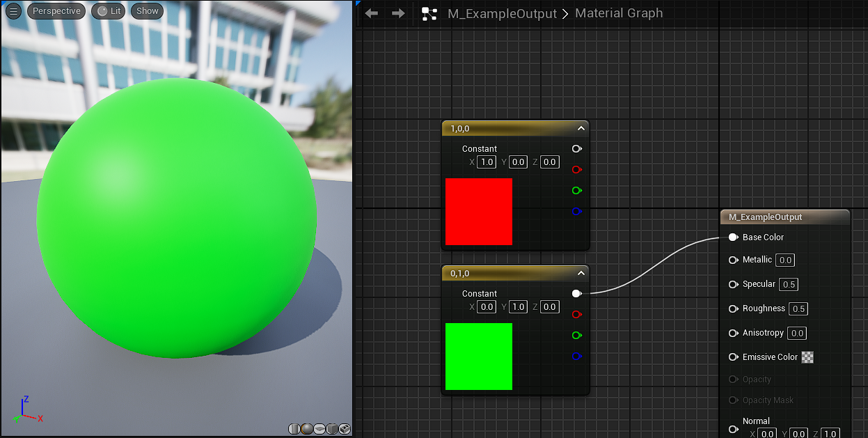Collapse the 0,1,0 node with its chevron

581,273
